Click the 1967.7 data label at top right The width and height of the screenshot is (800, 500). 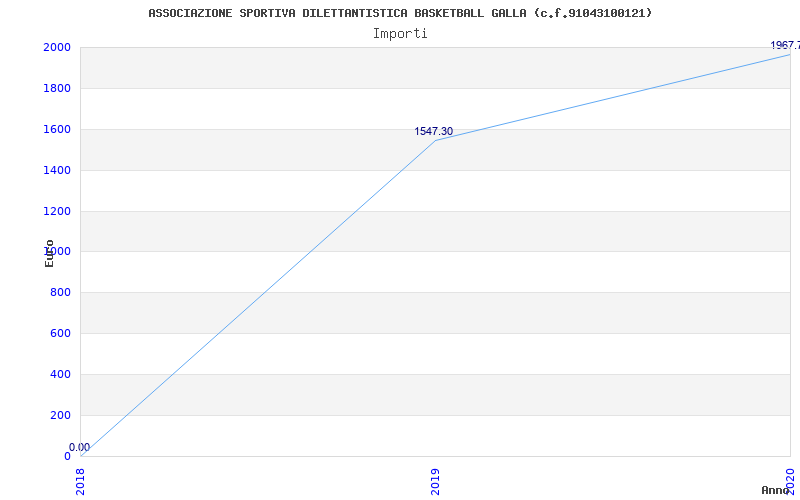pyautogui.click(x=785, y=45)
